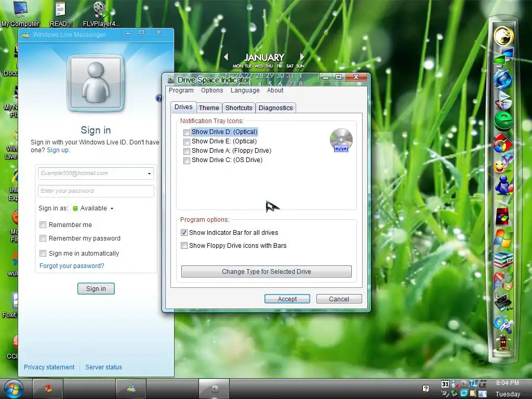Tick Remember my password in Messenger
Screen dimensions: 532x399
[x=43, y=238]
